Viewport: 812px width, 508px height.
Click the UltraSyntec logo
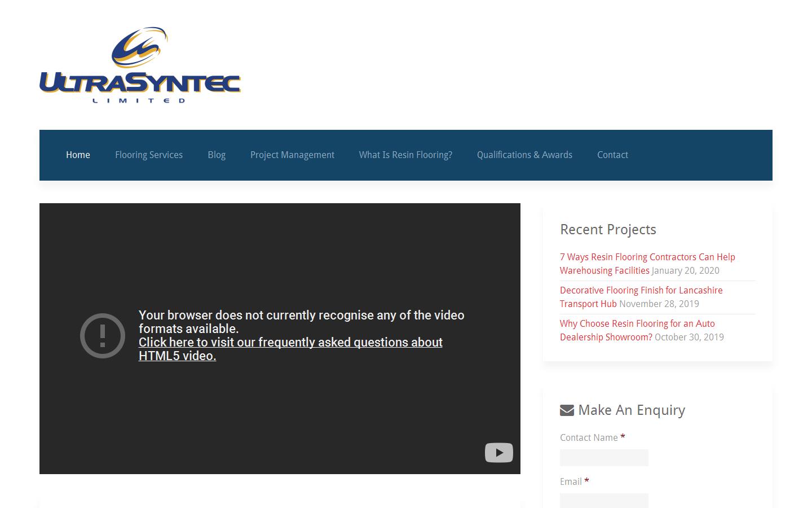(140, 64)
